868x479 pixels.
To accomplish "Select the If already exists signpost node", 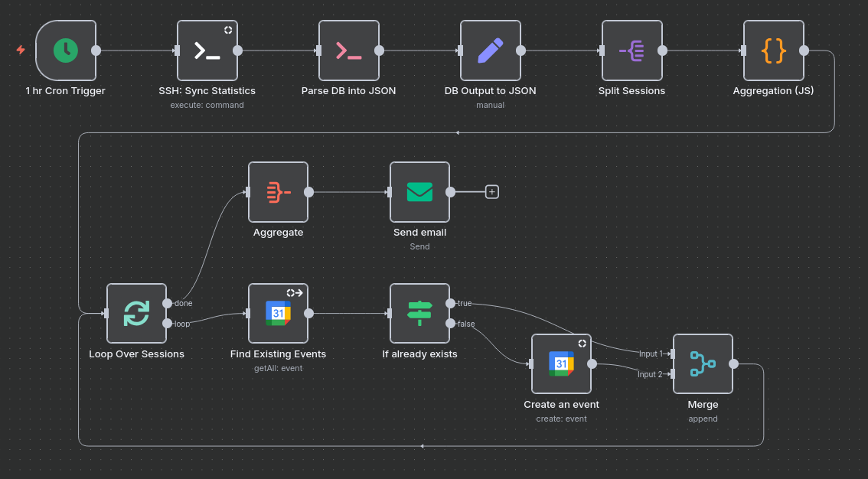I will coord(419,313).
